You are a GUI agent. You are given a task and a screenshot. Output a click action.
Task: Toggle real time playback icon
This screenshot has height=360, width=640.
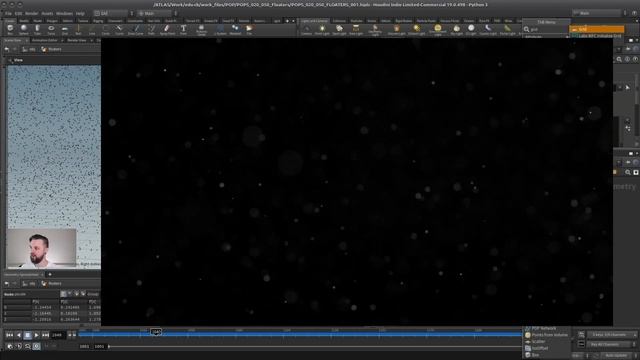(x=36, y=346)
